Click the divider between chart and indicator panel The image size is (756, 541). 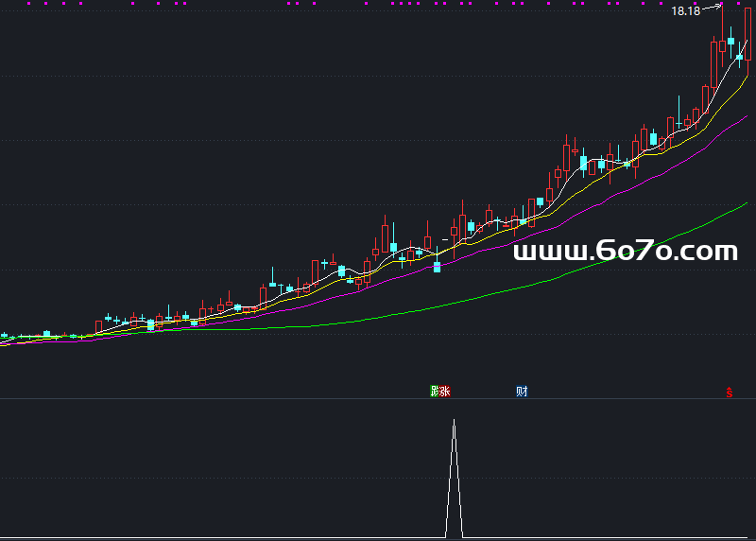pyautogui.click(x=378, y=398)
